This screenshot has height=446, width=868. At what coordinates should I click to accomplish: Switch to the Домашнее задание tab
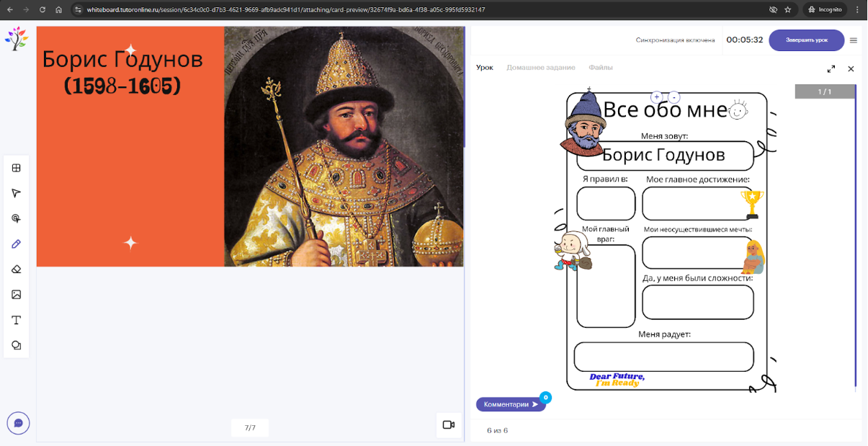pos(540,68)
